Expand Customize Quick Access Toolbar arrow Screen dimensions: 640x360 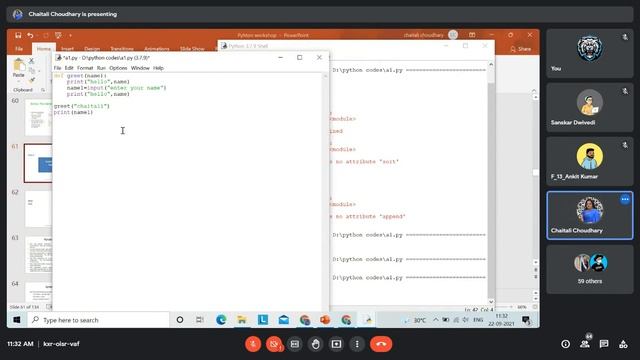(x=70, y=36)
